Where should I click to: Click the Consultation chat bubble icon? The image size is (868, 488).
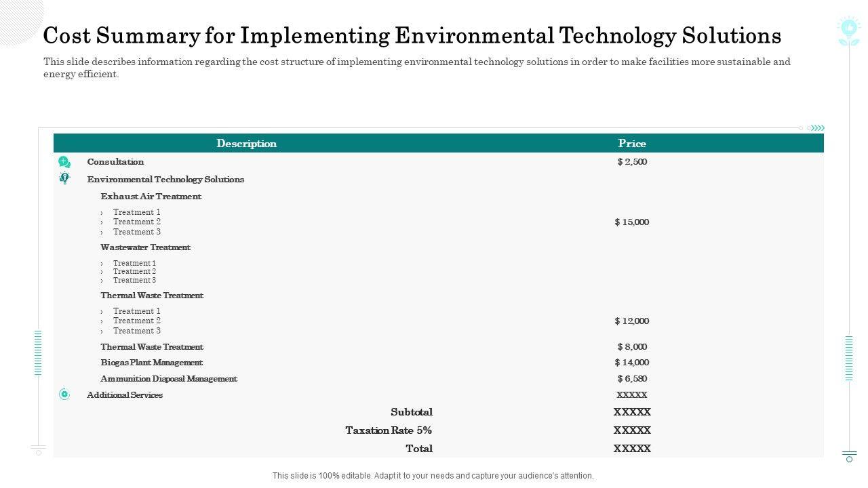(64, 162)
